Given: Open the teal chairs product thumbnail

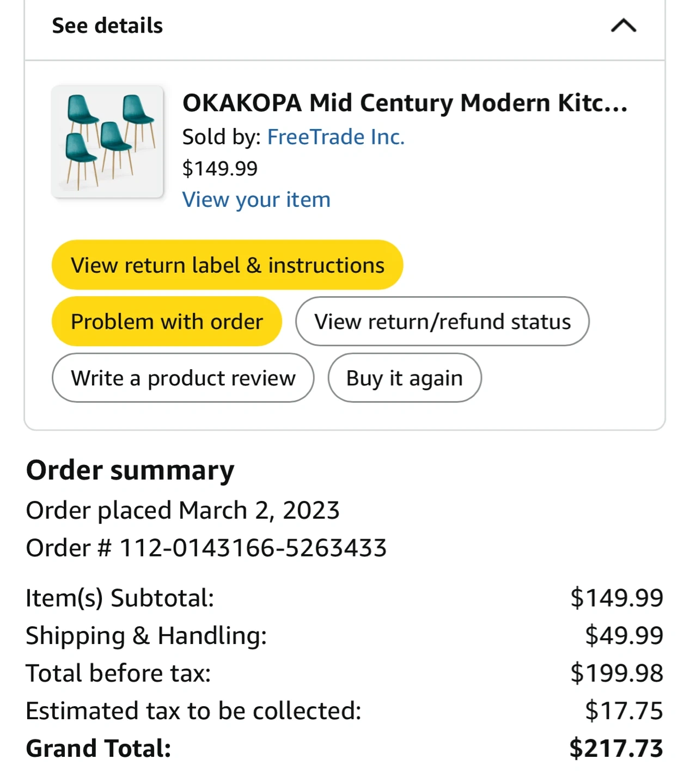Looking at the screenshot, I should click(107, 142).
